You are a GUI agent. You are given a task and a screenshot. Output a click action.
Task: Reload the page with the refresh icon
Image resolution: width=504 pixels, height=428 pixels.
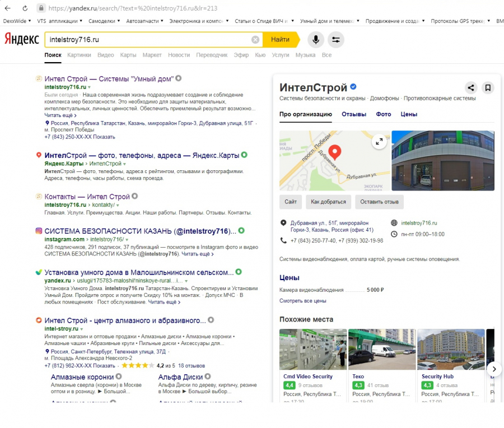[25, 8]
